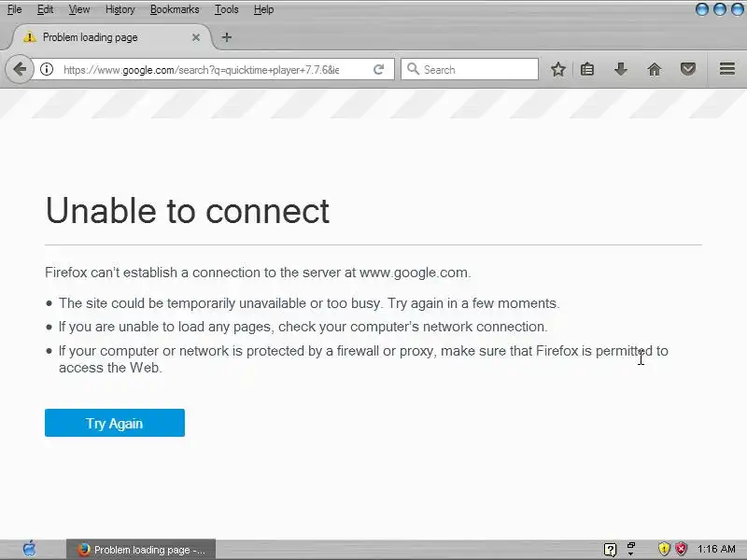Open the View menu
747x560 pixels.
point(79,9)
